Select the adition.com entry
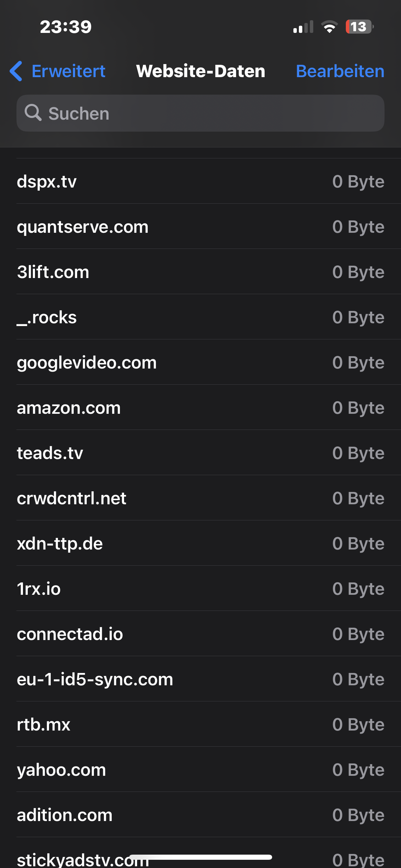 [x=200, y=815]
